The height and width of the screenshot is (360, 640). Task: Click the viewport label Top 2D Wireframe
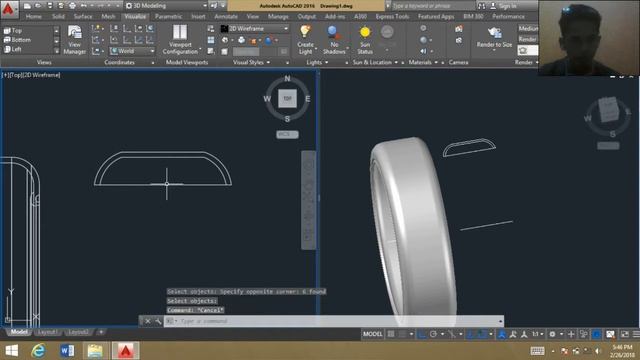pos(31,75)
